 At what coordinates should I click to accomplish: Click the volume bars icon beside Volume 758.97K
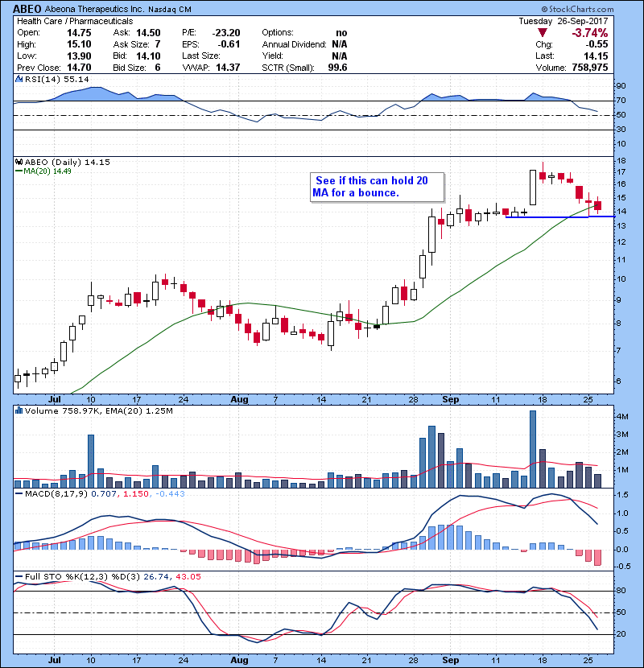point(19,410)
